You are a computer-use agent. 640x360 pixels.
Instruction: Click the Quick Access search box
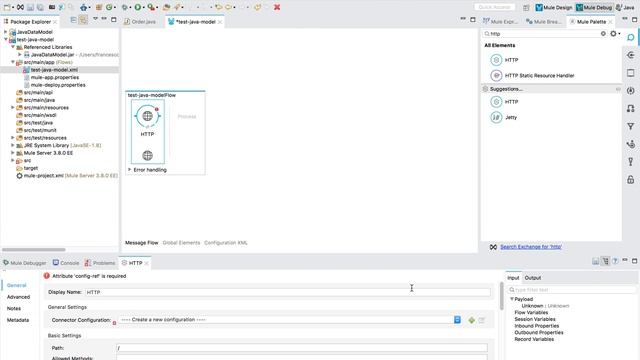(495, 7)
